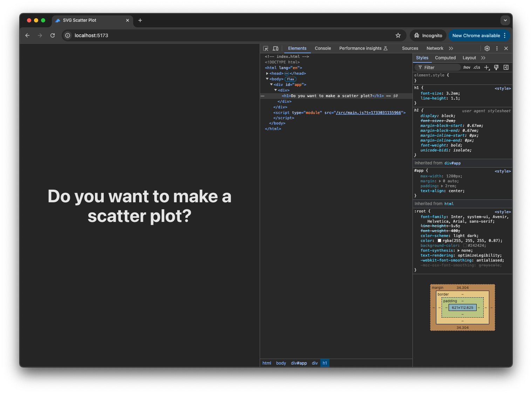Reload the localhost page
The width and height of the screenshot is (532, 393).
tap(53, 35)
